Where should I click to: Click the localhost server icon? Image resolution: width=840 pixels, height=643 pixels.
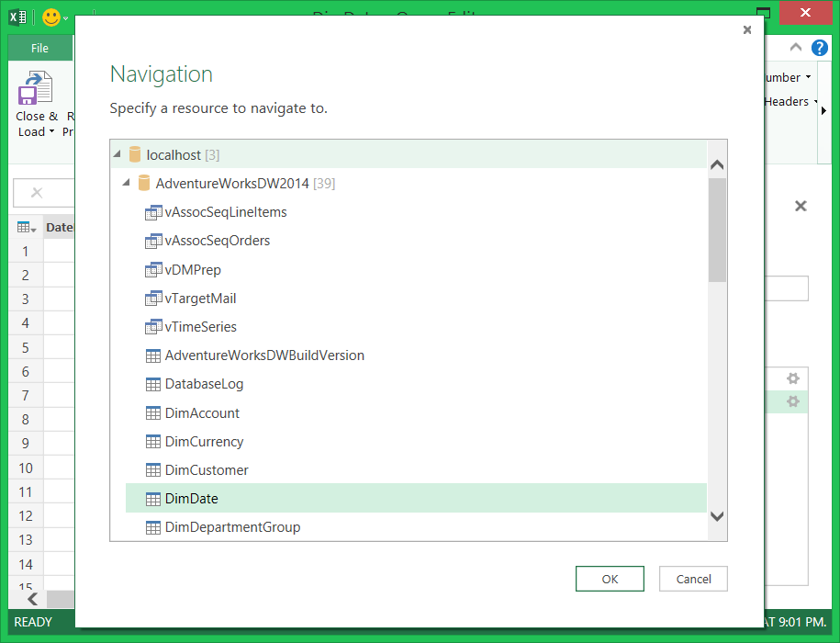pos(135,155)
